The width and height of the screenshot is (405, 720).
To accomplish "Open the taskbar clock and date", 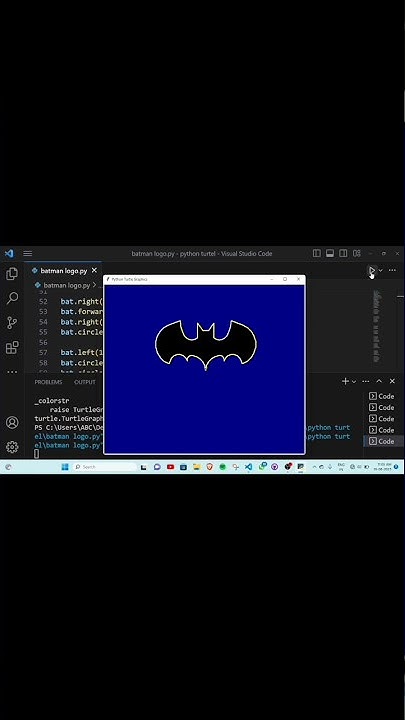I will 383,467.
